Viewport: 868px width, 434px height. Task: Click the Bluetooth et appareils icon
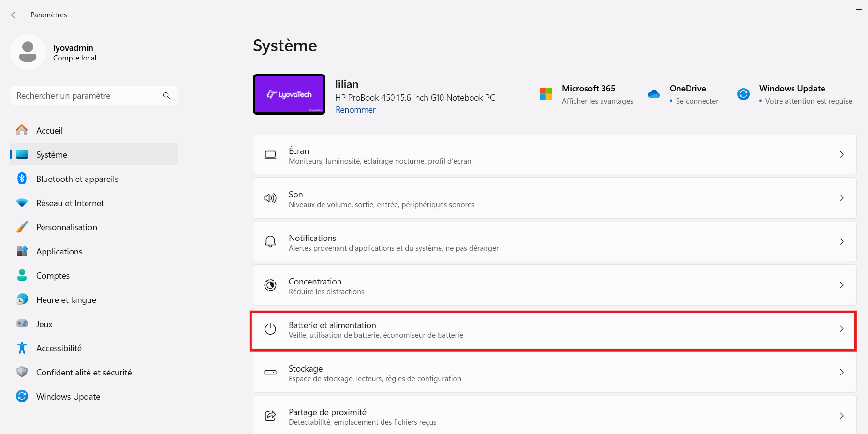coord(22,179)
